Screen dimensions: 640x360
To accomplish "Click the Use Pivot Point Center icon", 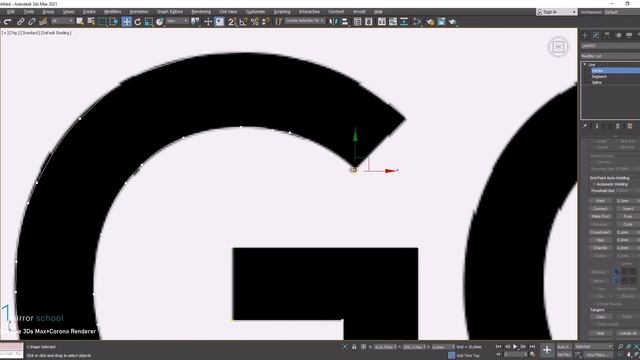I will pos(196,22).
